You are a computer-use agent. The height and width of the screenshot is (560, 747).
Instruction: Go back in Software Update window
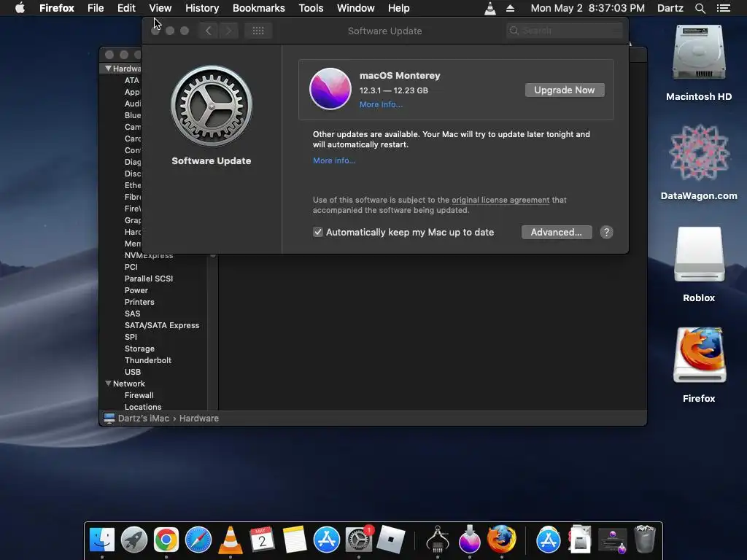[208, 31]
